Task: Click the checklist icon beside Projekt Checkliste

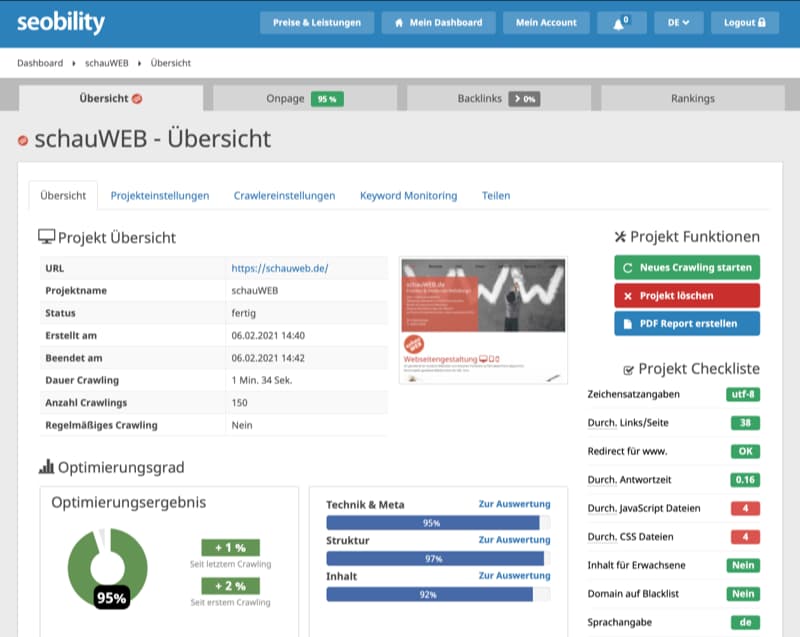Action: click(x=629, y=370)
